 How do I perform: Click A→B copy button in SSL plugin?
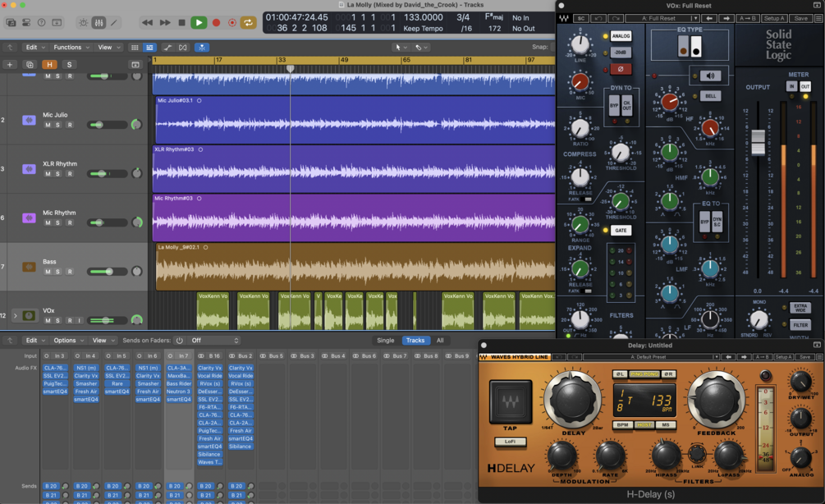click(748, 18)
